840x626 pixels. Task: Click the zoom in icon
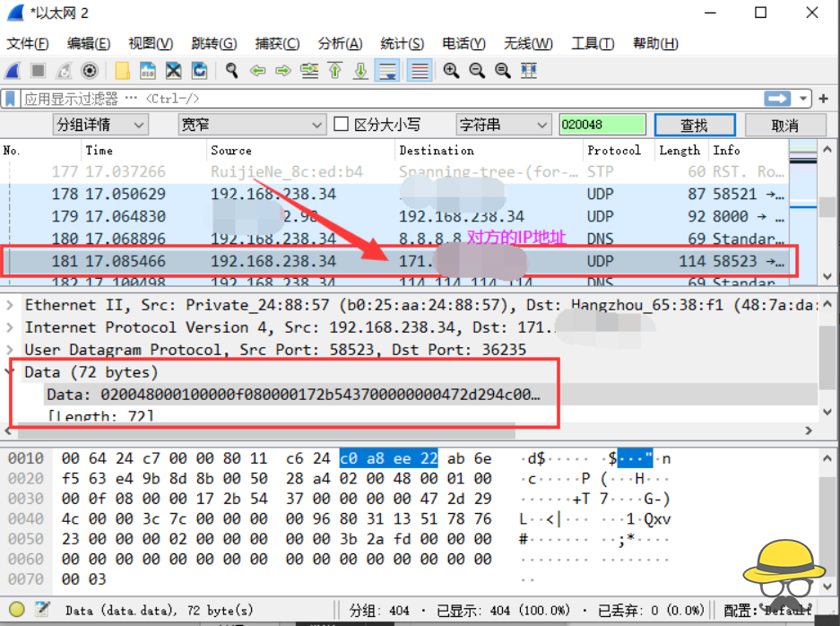(451, 71)
